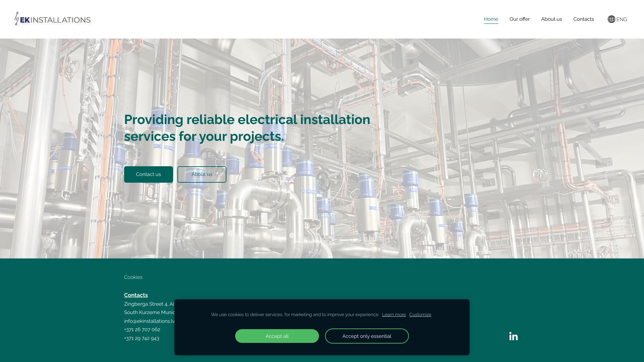The image size is (644, 362).
Task: Click the About us hero button
Action: (202, 174)
